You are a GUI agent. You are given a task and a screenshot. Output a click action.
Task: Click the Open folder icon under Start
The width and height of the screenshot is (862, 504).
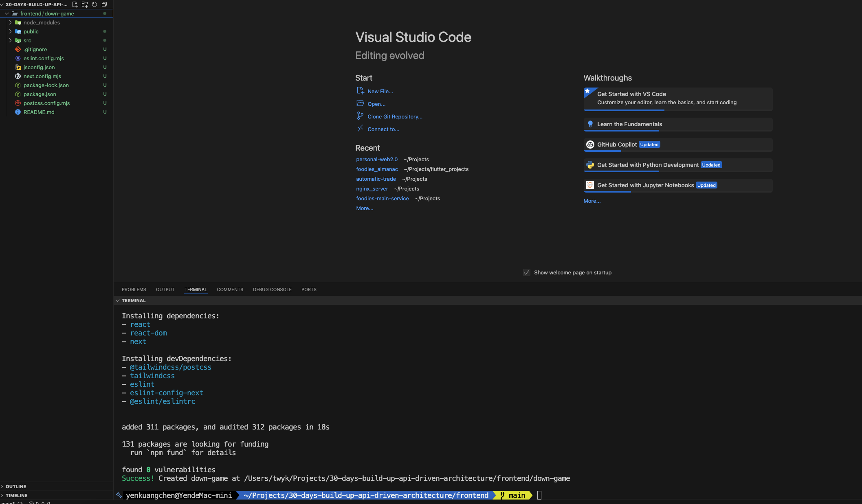coord(360,103)
